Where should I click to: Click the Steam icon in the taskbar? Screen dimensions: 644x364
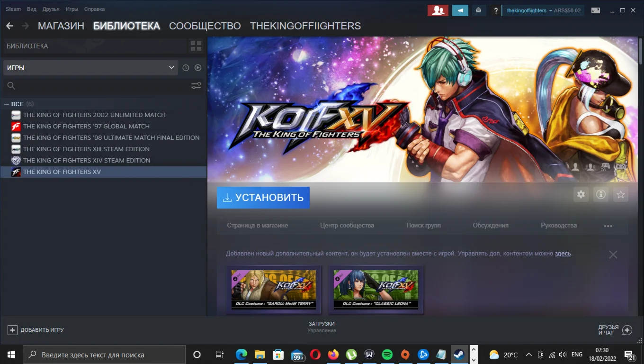click(459, 355)
